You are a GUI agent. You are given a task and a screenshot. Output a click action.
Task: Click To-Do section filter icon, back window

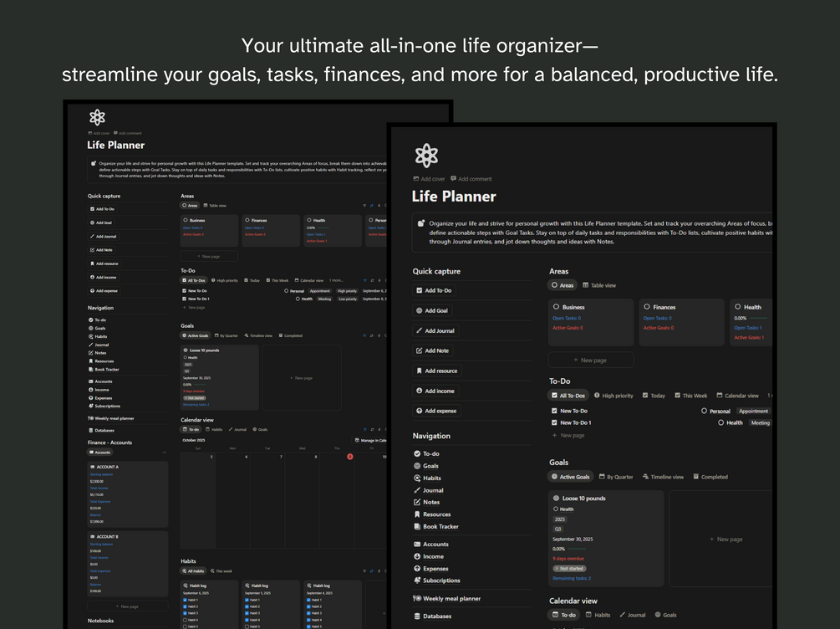point(364,280)
